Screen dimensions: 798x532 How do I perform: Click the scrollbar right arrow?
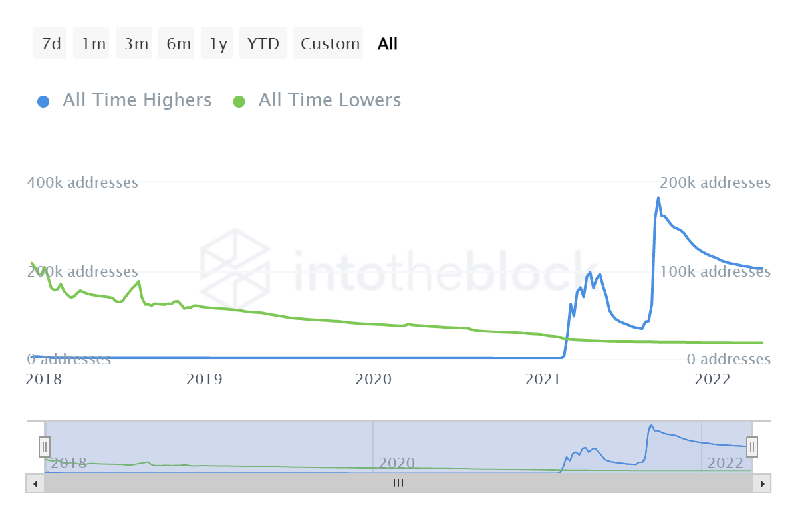762,483
